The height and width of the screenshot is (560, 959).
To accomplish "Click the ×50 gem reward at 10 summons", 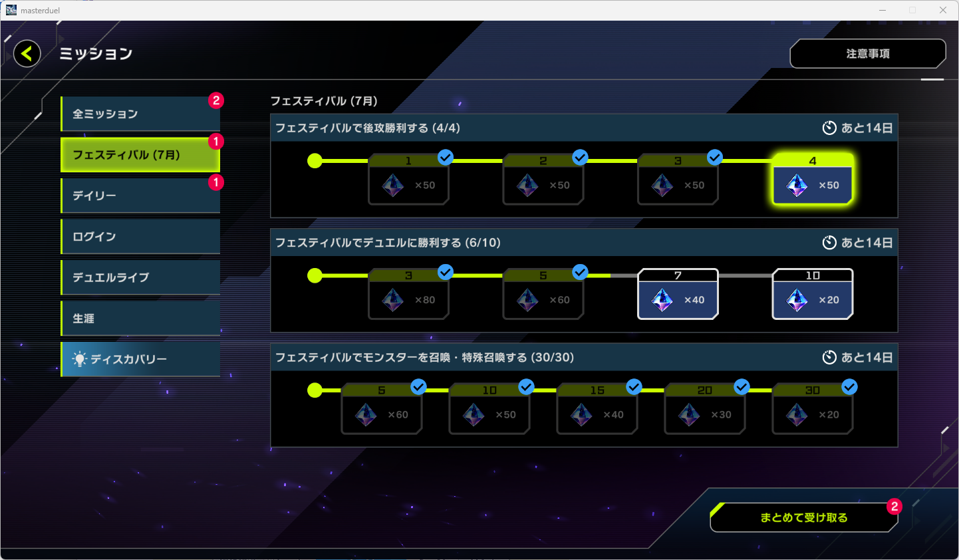I will pyautogui.click(x=489, y=408).
